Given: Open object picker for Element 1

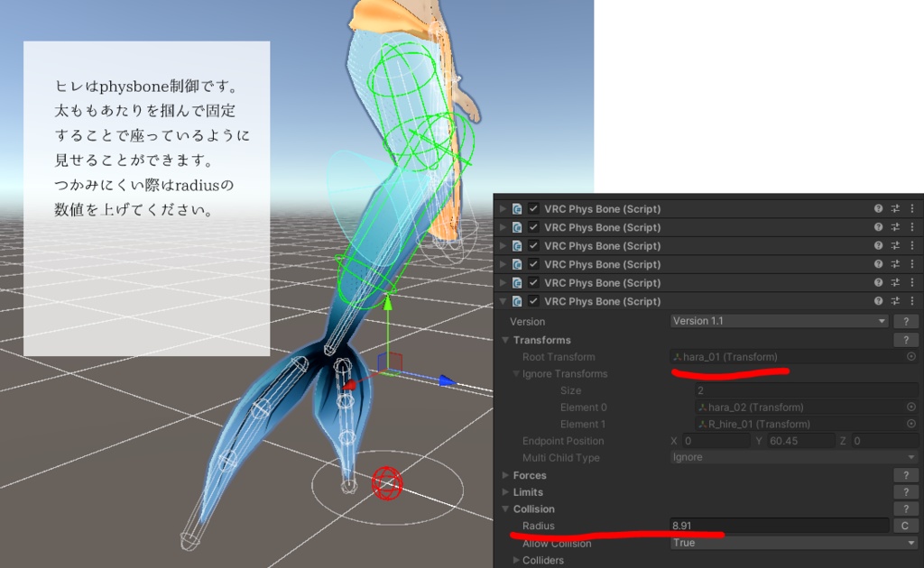Looking at the screenshot, I should point(911,425).
